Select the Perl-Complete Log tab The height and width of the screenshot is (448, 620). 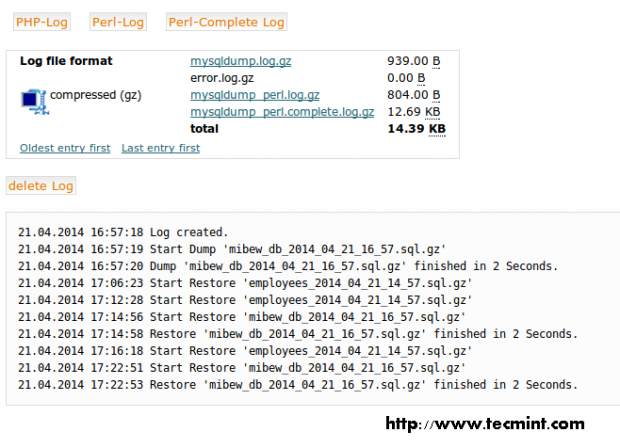pos(227,21)
